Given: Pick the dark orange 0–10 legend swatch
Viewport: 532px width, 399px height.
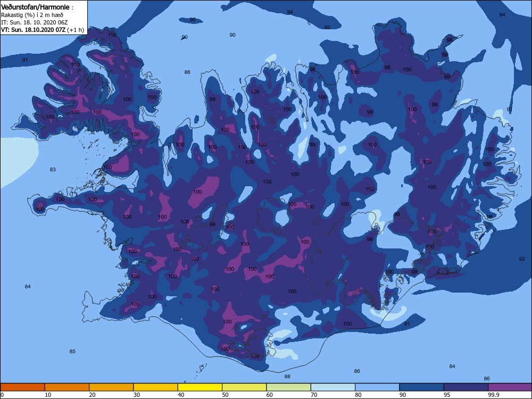Looking at the screenshot, I should [22, 387].
